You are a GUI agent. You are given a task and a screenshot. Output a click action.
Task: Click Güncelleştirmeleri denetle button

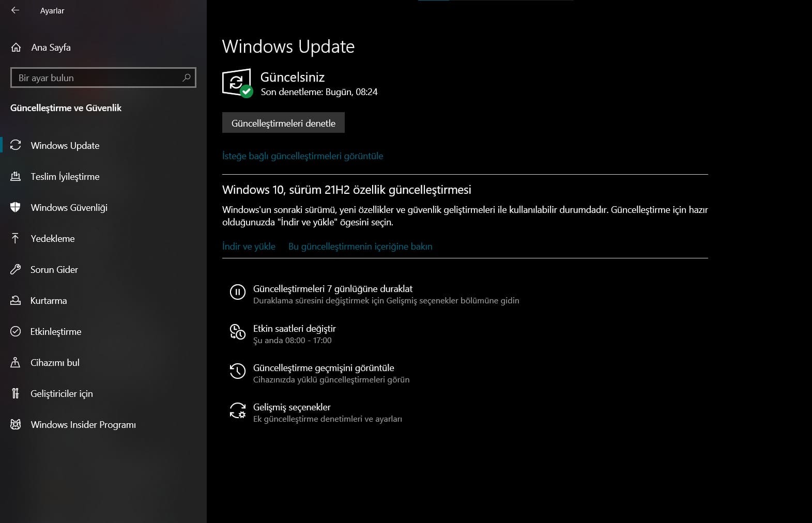pyautogui.click(x=283, y=123)
